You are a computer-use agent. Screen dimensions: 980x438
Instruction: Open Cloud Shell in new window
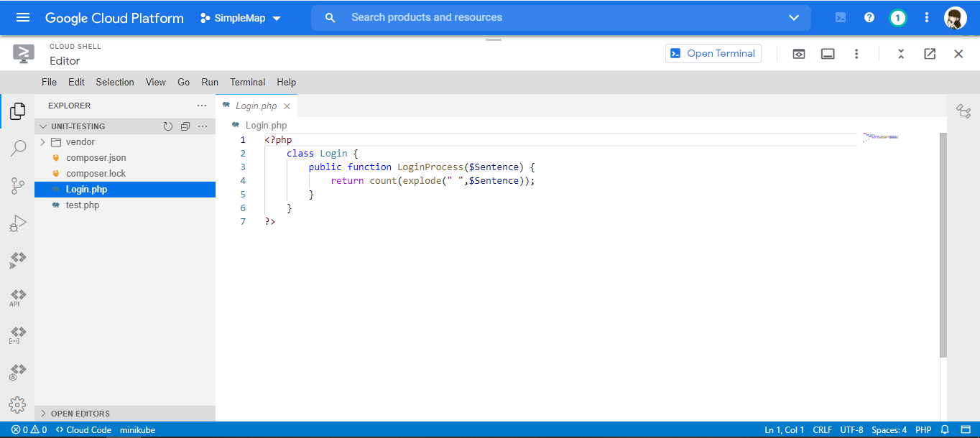[x=930, y=54]
